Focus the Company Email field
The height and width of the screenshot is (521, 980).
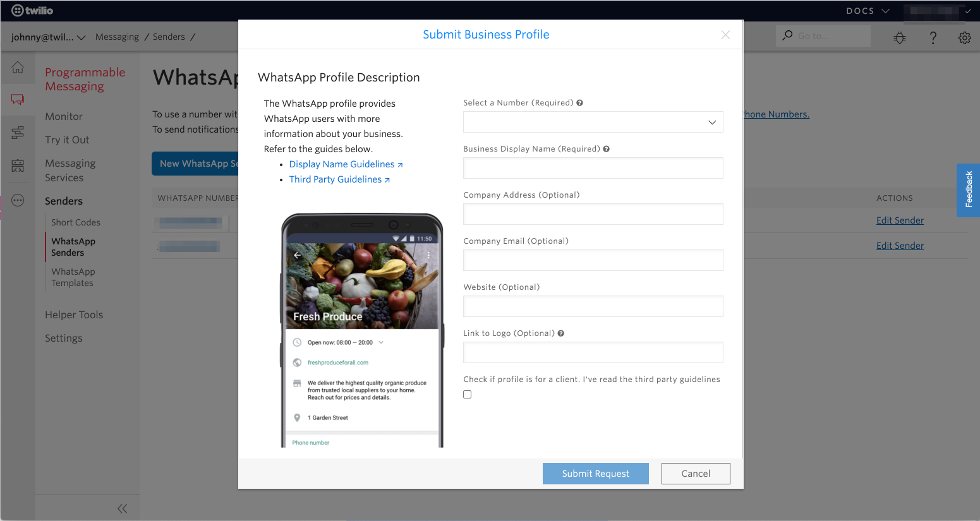(x=593, y=260)
